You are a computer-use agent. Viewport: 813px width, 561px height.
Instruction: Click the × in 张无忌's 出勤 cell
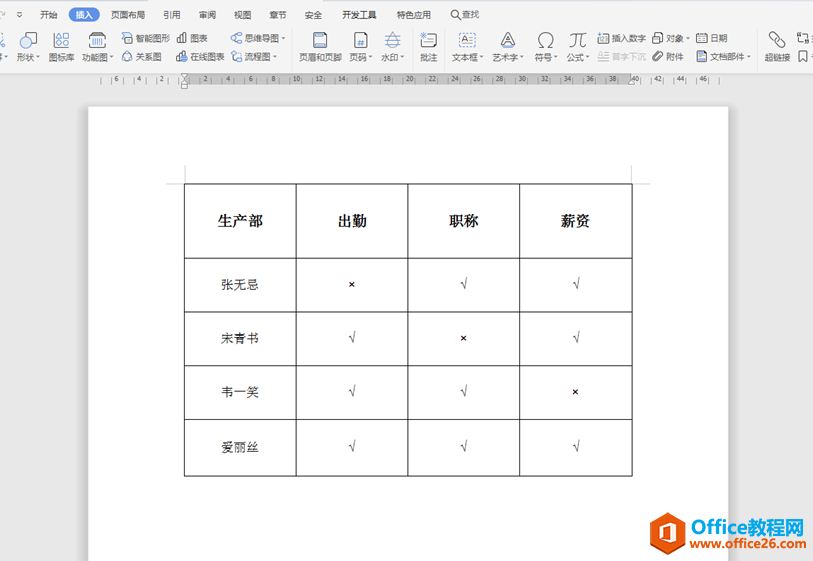pyautogui.click(x=352, y=284)
